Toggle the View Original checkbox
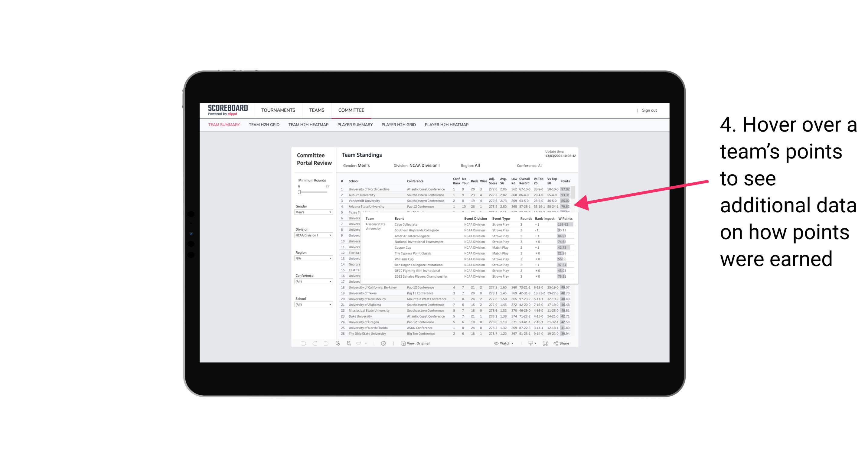This screenshot has height=467, width=868. [x=416, y=343]
